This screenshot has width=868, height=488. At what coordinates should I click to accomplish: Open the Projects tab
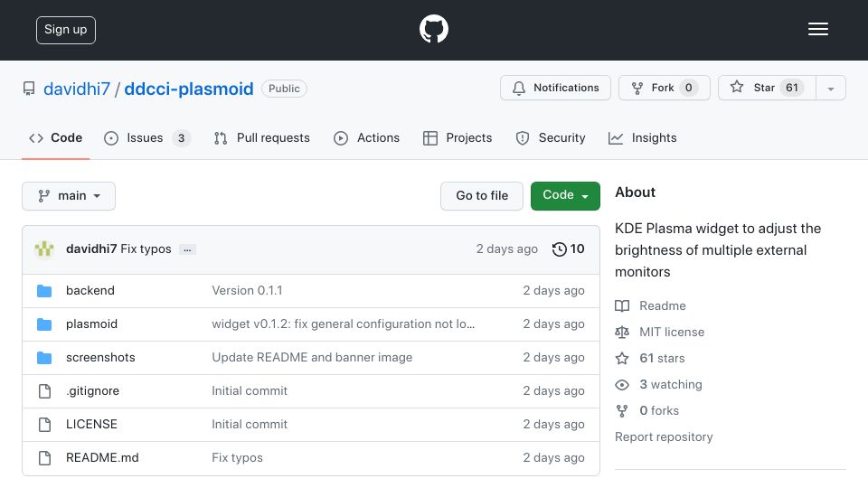458,137
